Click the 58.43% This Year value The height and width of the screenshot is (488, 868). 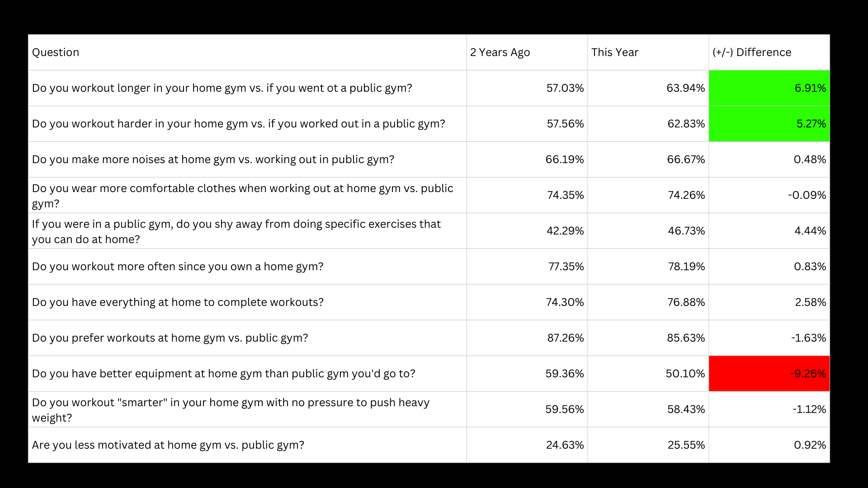click(x=686, y=409)
